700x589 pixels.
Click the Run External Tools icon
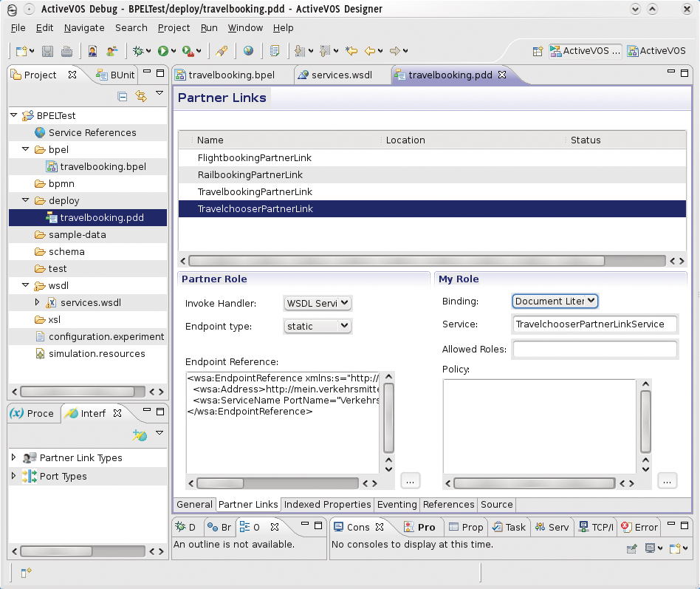pos(188,51)
